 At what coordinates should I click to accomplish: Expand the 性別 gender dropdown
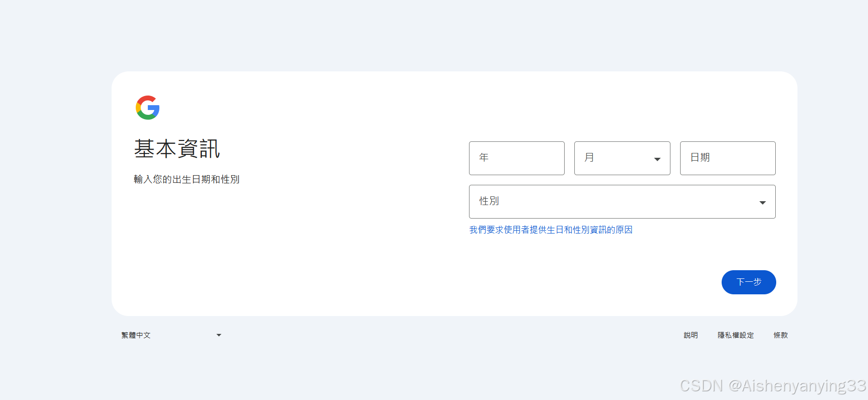click(622, 202)
